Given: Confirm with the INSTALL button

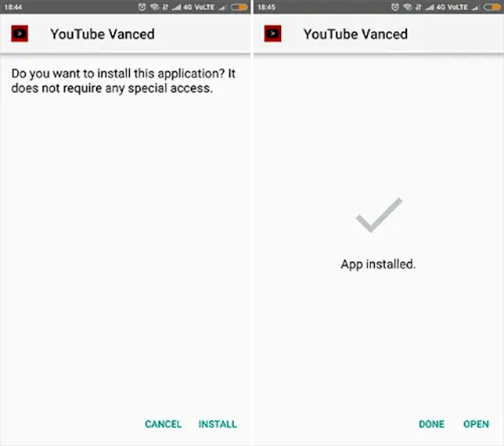Looking at the screenshot, I should 217,424.
